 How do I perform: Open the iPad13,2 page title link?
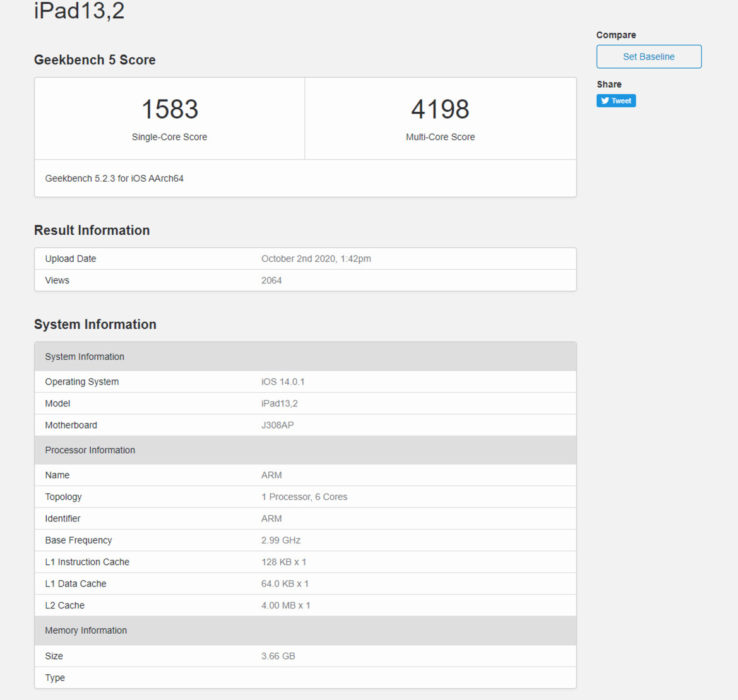80,11
